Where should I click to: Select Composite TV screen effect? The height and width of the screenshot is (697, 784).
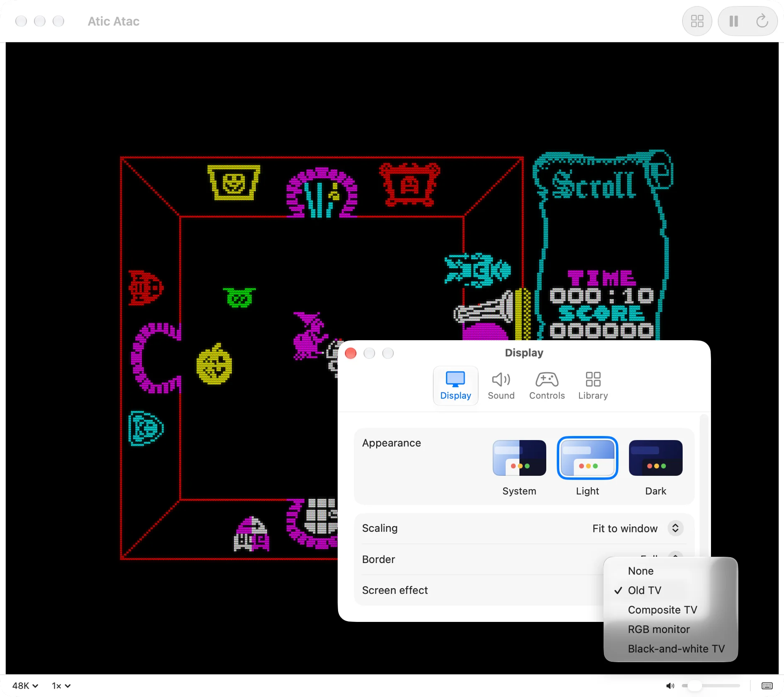point(670,610)
